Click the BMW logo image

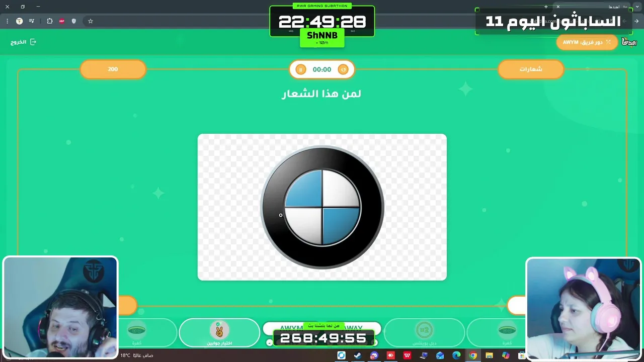(x=322, y=207)
